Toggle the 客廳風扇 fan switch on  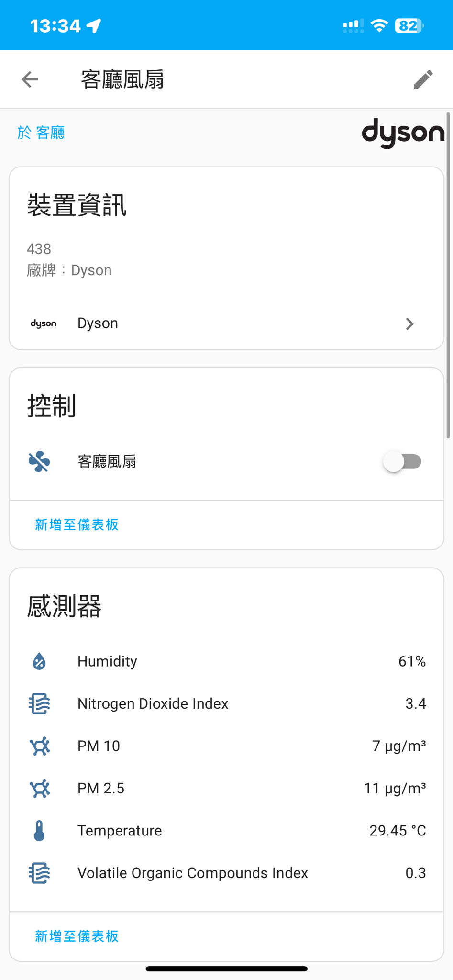pyautogui.click(x=402, y=462)
